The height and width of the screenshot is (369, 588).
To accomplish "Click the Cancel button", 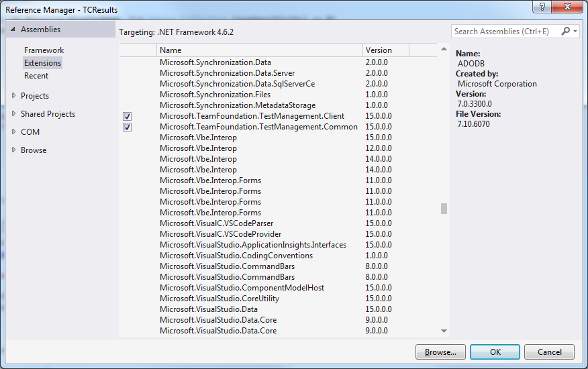I will point(549,352).
